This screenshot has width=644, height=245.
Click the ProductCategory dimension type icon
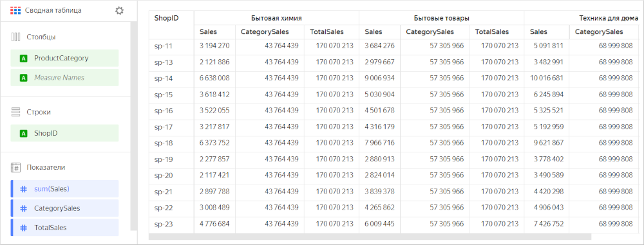coord(23,59)
